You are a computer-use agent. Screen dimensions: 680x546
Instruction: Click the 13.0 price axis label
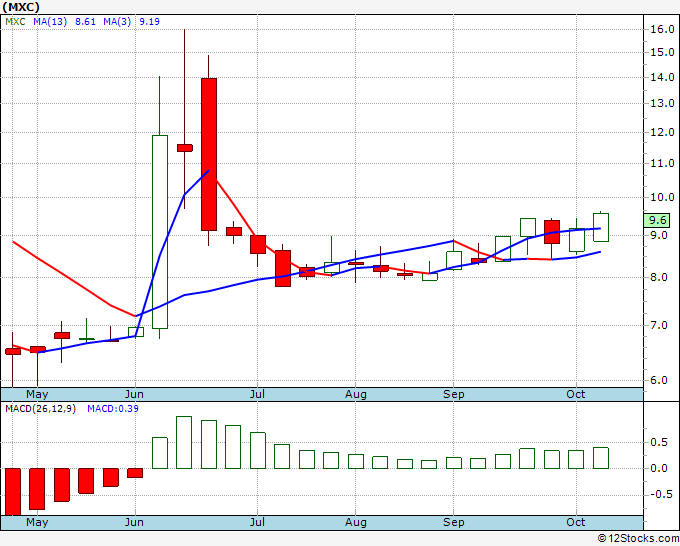point(662,104)
